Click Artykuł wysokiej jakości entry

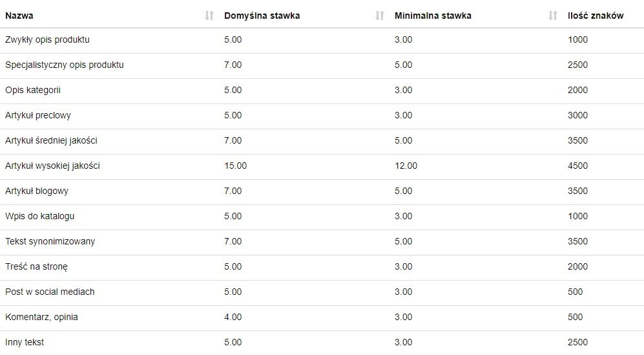click(x=52, y=166)
